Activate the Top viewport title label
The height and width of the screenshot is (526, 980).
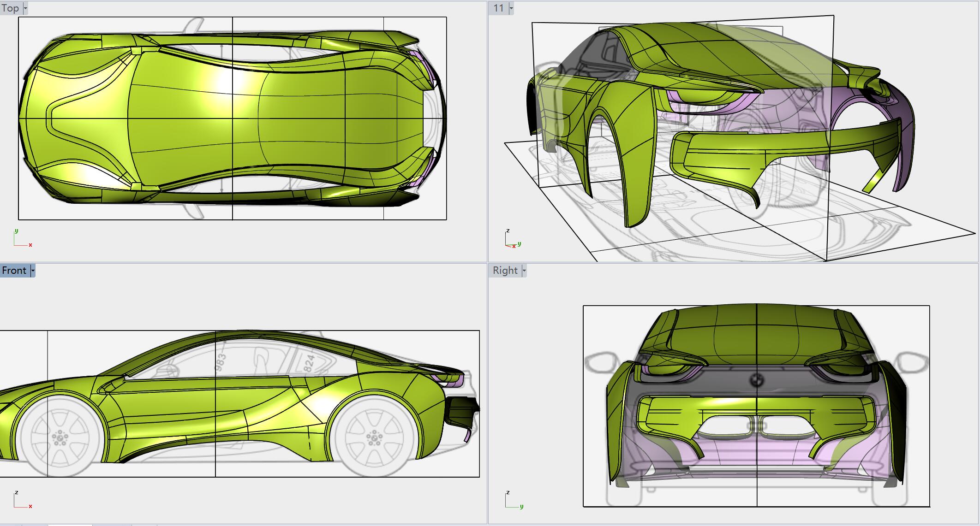(x=10, y=8)
